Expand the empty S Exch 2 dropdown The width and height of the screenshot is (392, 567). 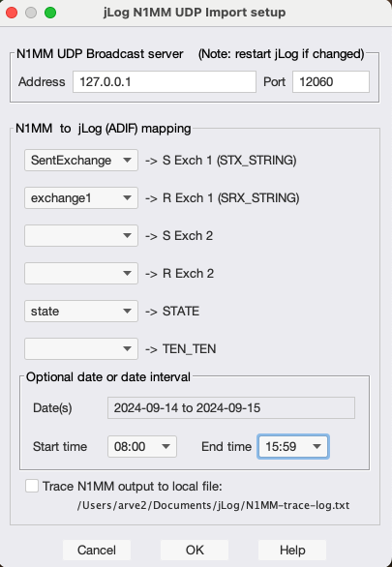pos(81,235)
